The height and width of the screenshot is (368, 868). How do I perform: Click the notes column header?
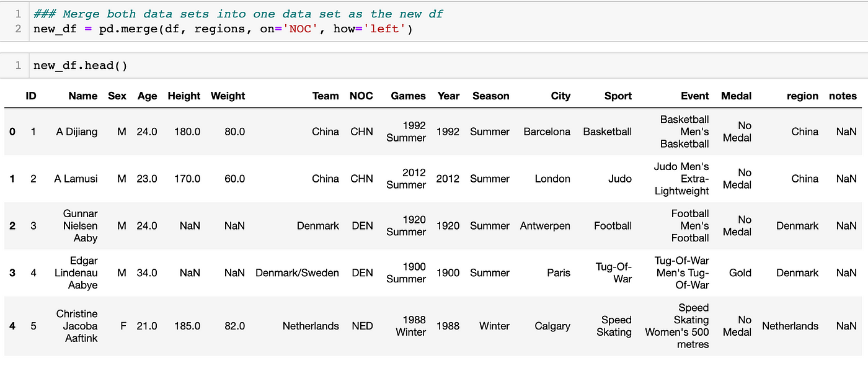pyautogui.click(x=843, y=96)
